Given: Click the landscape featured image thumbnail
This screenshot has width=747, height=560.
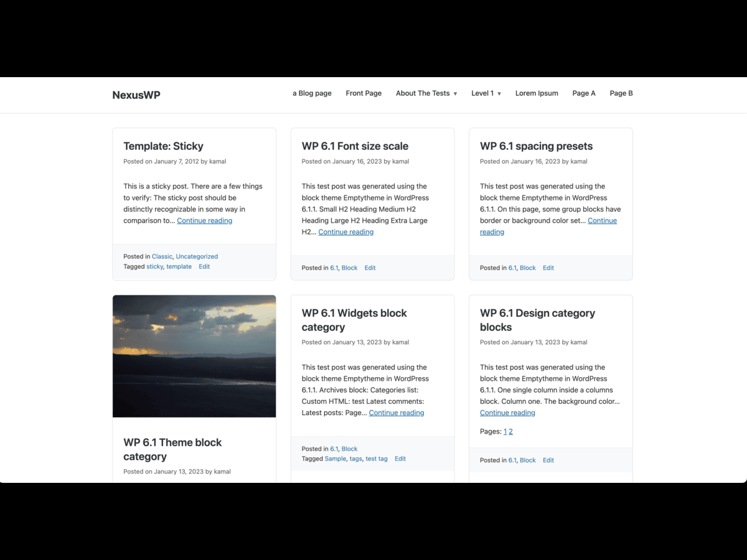Looking at the screenshot, I should [x=194, y=356].
